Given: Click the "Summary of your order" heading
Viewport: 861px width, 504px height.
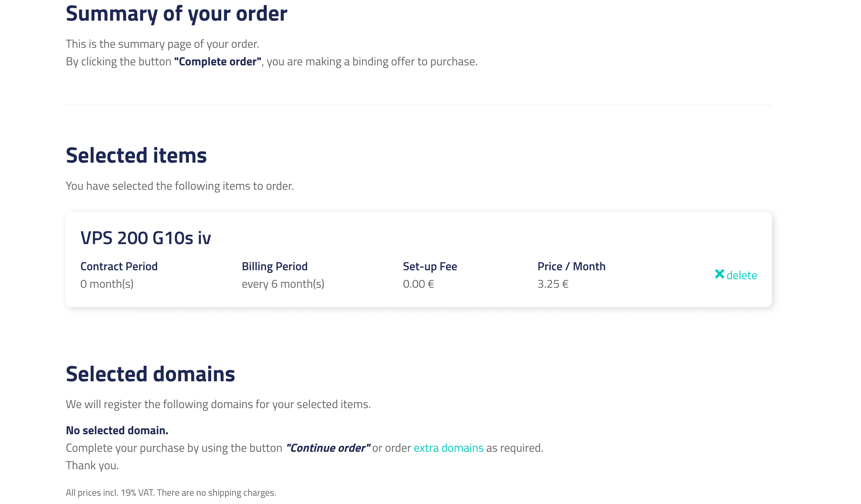Looking at the screenshot, I should pyautogui.click(x=176, y=14).
